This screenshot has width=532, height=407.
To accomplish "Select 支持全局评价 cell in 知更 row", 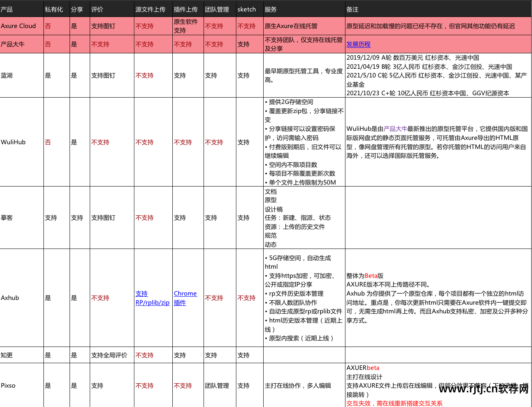I will [112, 355].
